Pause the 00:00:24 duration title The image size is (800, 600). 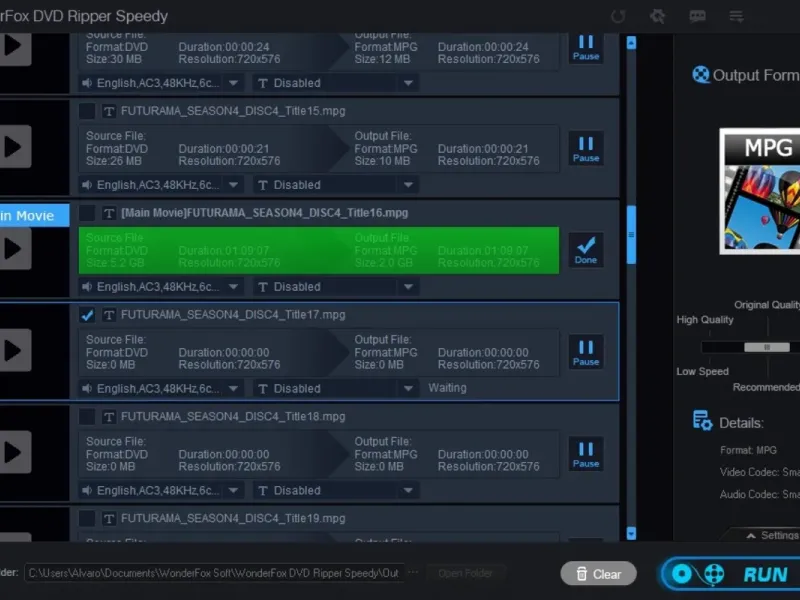coord(586,48)
